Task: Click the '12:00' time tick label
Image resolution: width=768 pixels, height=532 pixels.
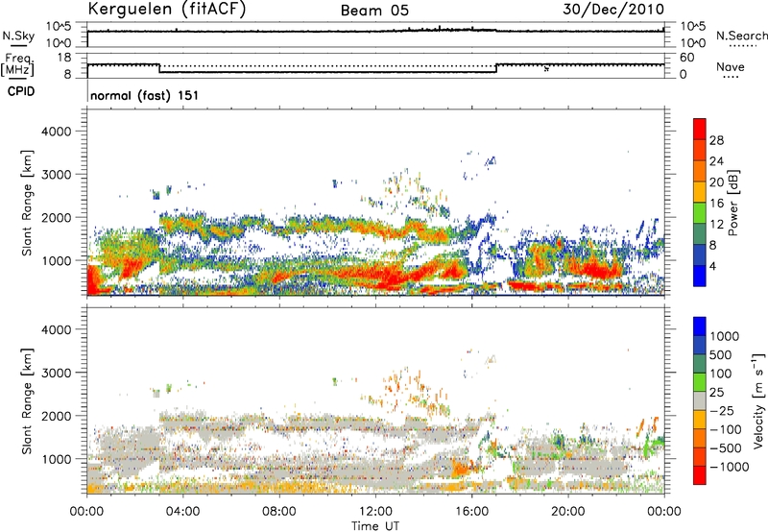Action: pos(375,512)
